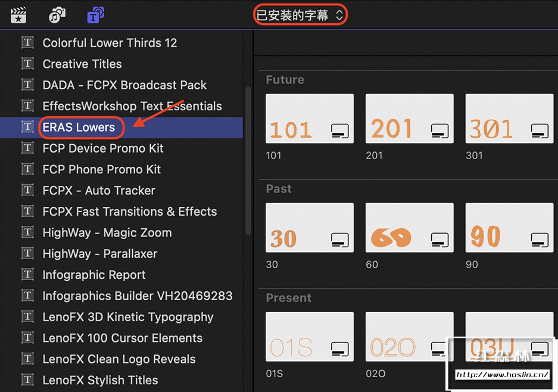Click the 01S caption label
Image resolution: width=558 pixels, height=392 pixels.
pos(275,374)
